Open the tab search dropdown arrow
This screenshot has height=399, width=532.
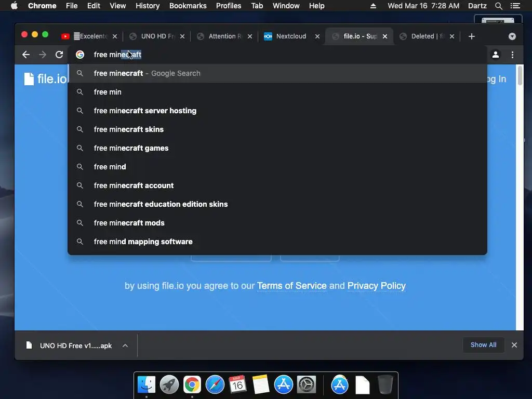point(512,36)
